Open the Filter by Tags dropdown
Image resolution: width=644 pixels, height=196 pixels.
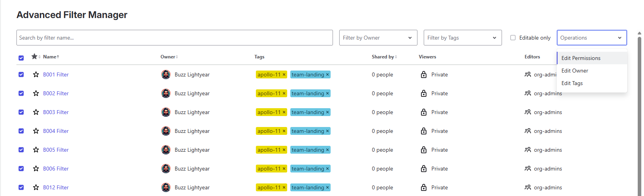pos(463,38)
